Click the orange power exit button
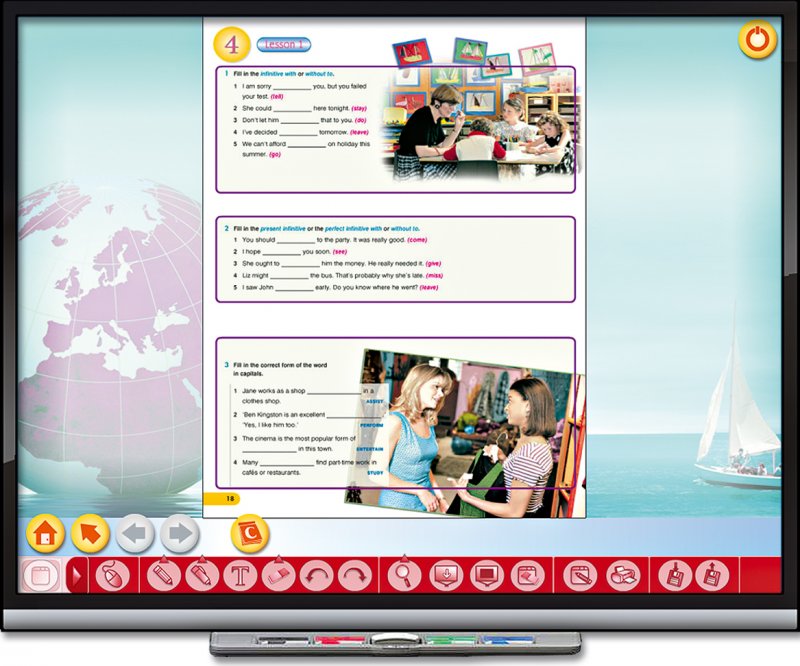 click(x=758, y=41)
